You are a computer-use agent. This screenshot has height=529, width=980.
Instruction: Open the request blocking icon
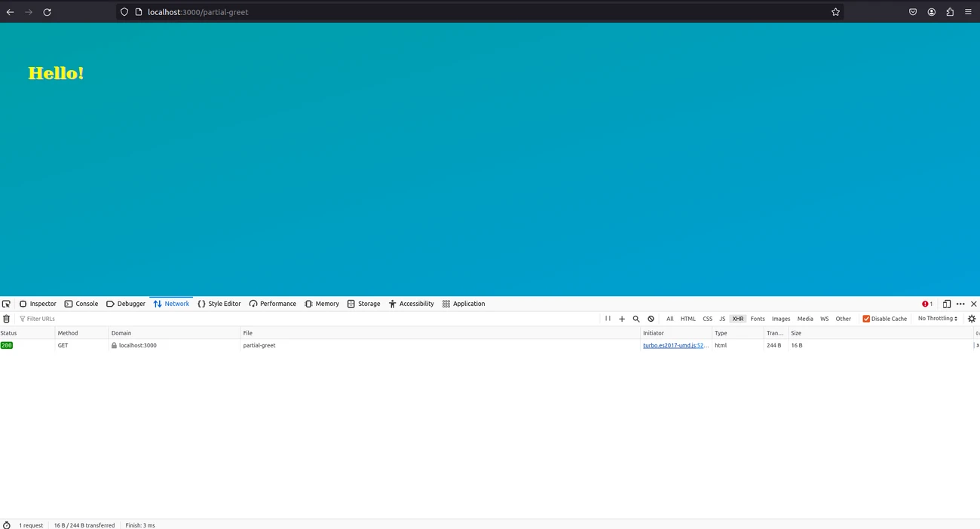point(651,319)
